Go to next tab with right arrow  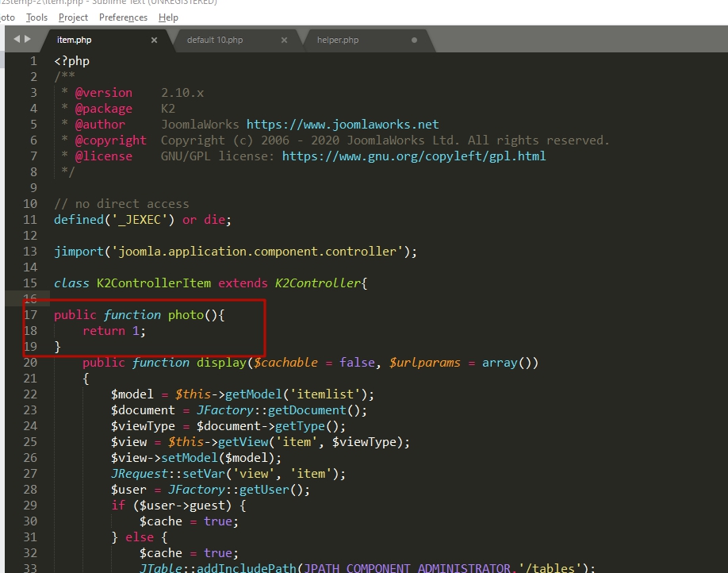click(x=28, y=39)
